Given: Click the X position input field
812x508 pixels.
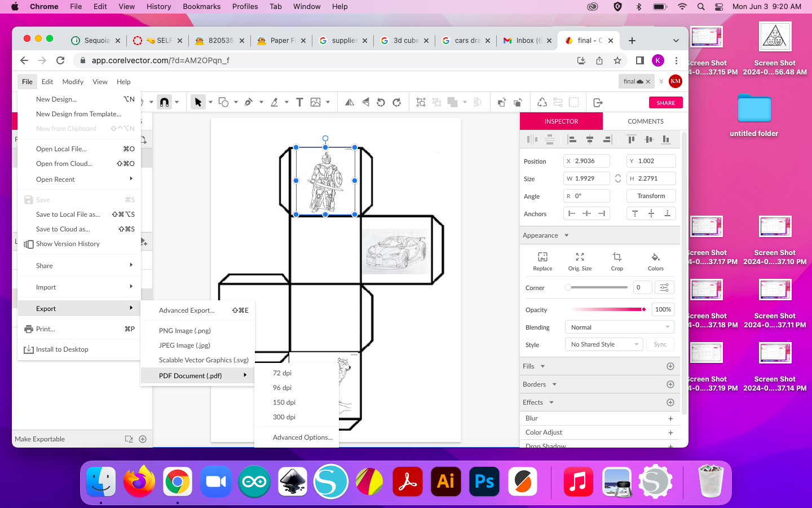Looking at the screenshot, I should pos(587,161).
